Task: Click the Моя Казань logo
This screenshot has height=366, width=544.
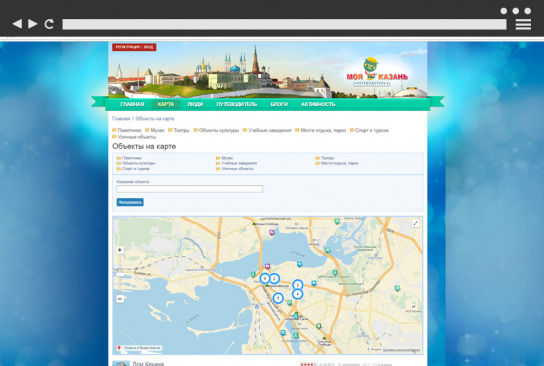Action: (x=377, y=72)
